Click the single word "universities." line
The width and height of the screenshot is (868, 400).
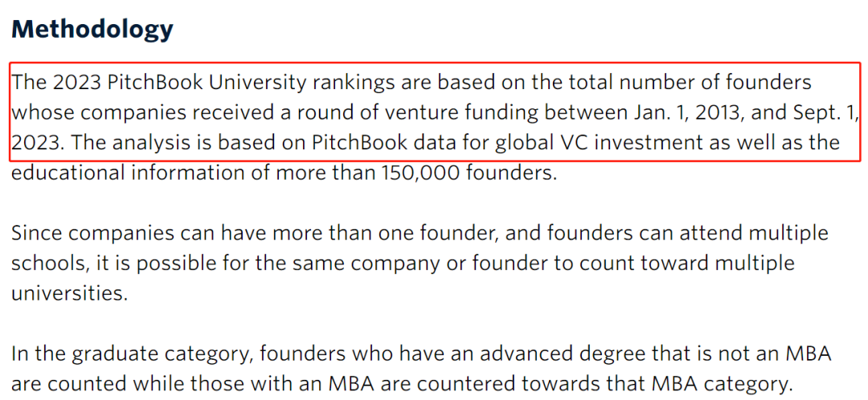tap(69, 293)
